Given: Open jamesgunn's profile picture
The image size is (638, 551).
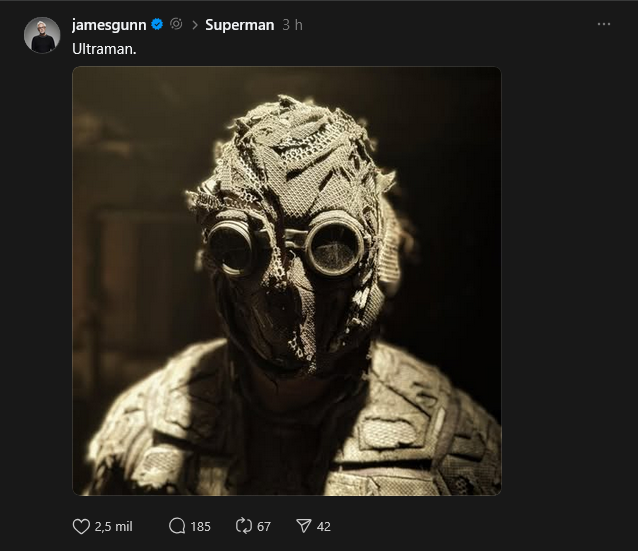Looking at the screenshot, I should coord(42,35).
